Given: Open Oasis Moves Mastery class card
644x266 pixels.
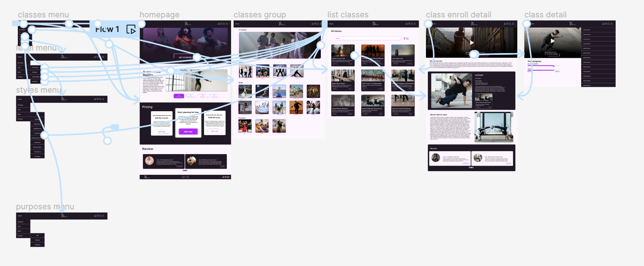Looking at the screenshot, I should point(343,105).
